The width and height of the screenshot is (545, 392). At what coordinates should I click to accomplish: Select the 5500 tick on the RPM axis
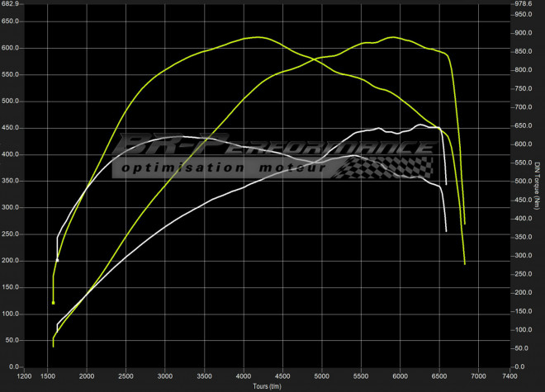pos(360,375)
